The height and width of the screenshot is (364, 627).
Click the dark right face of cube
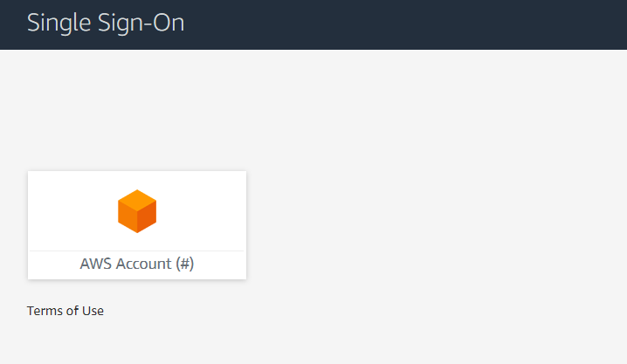147,216
